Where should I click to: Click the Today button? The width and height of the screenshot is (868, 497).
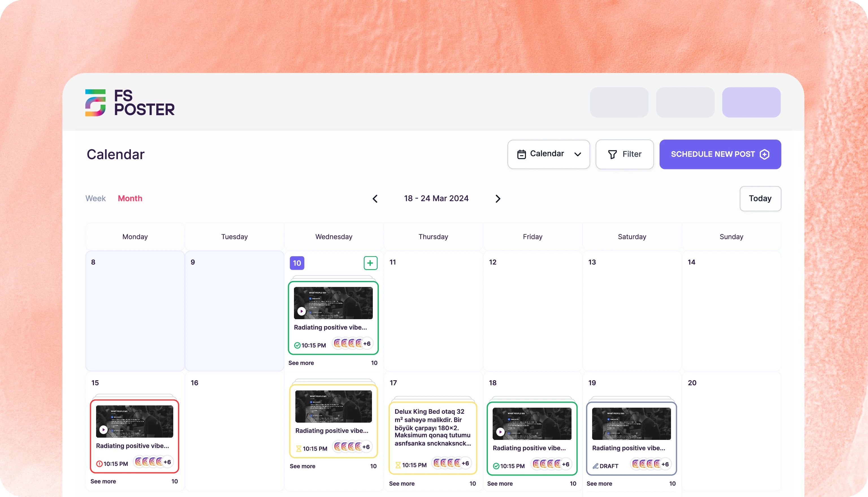[x=760, y=199]
